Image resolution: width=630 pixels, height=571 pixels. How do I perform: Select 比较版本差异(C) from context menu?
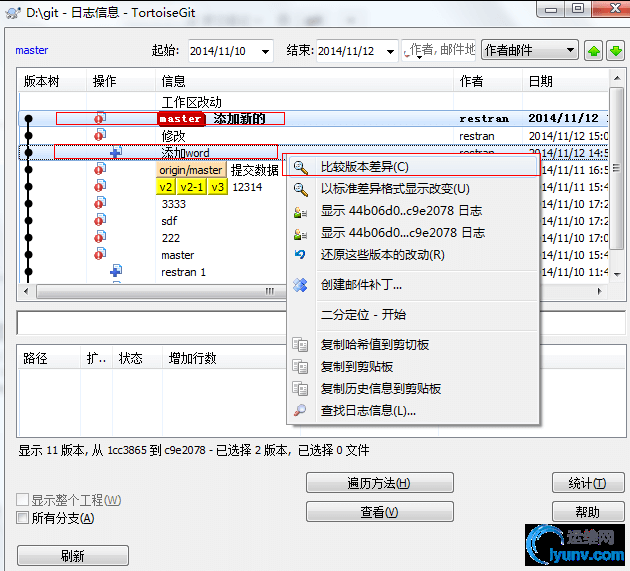412,167
